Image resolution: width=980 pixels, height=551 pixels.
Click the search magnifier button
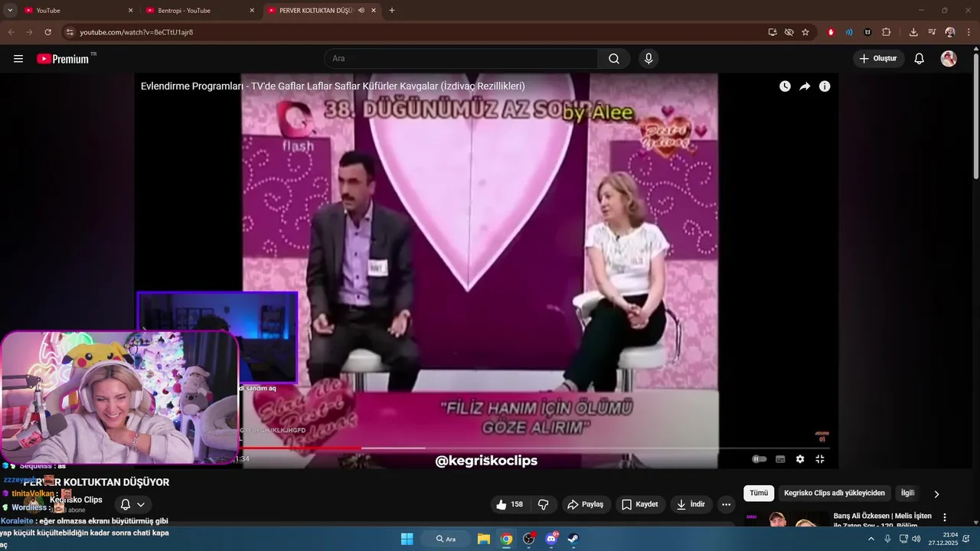(x=614, y=59)
